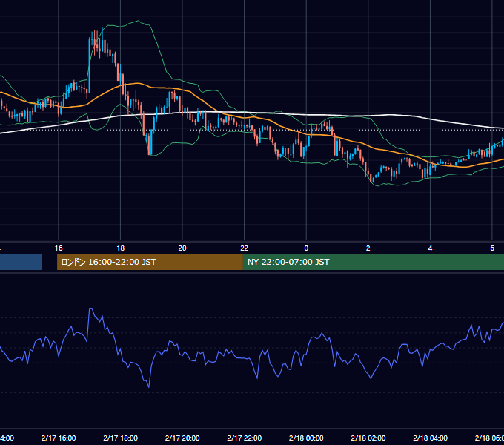
Task: Click the 2/17 18:00 date label
Action: (121, 438)
